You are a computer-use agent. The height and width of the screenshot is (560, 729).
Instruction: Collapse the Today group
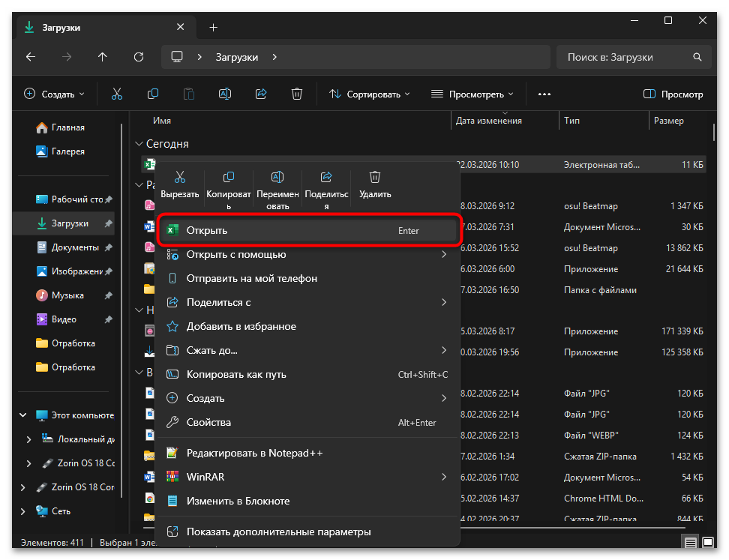tap(139, 144)
